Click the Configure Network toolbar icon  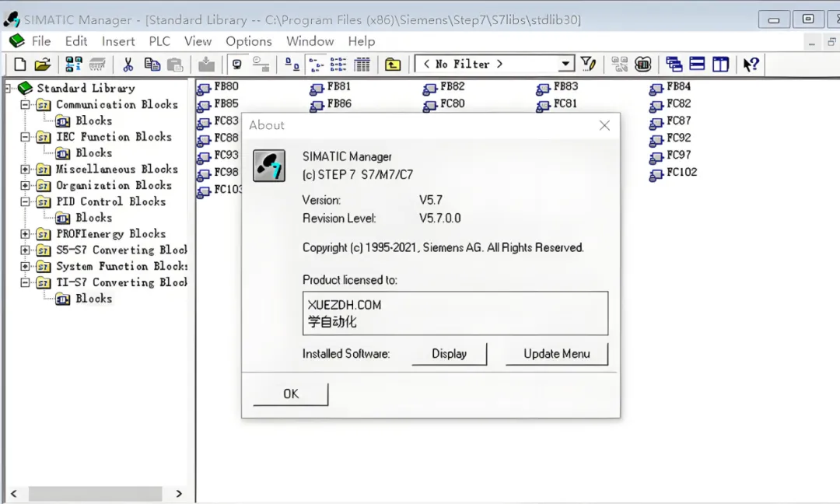[x=619, y=65]
